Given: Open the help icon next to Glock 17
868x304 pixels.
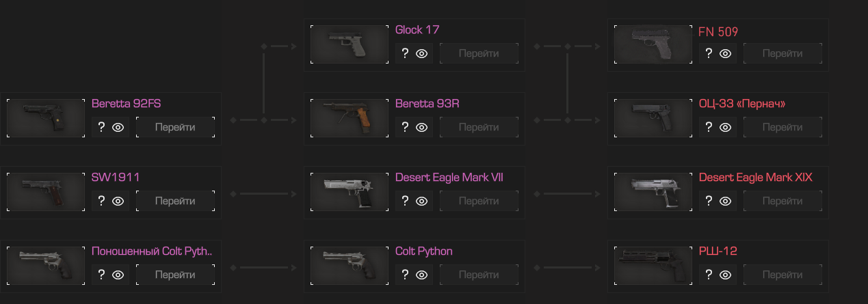Looking at the screenshot, I should (x=405, y=53).
